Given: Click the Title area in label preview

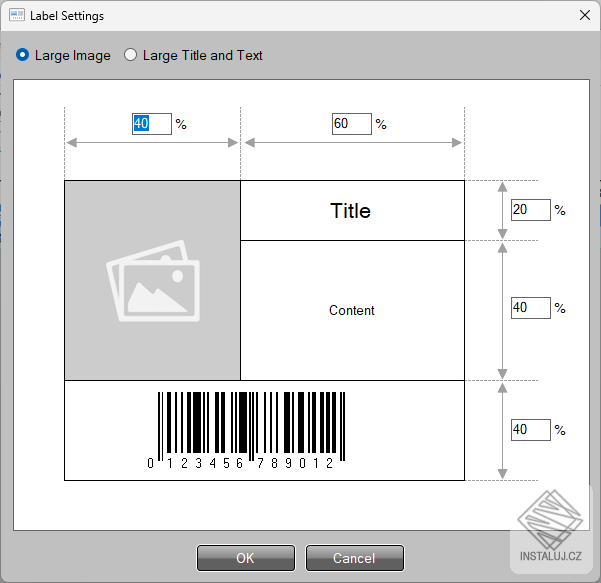Looking at the screenshot, I should (352, 210).
